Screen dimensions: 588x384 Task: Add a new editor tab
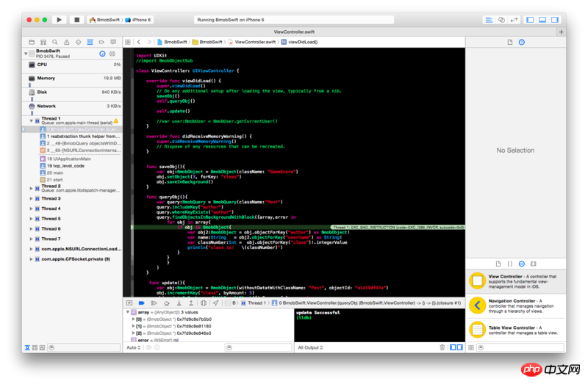coord(561,32)
